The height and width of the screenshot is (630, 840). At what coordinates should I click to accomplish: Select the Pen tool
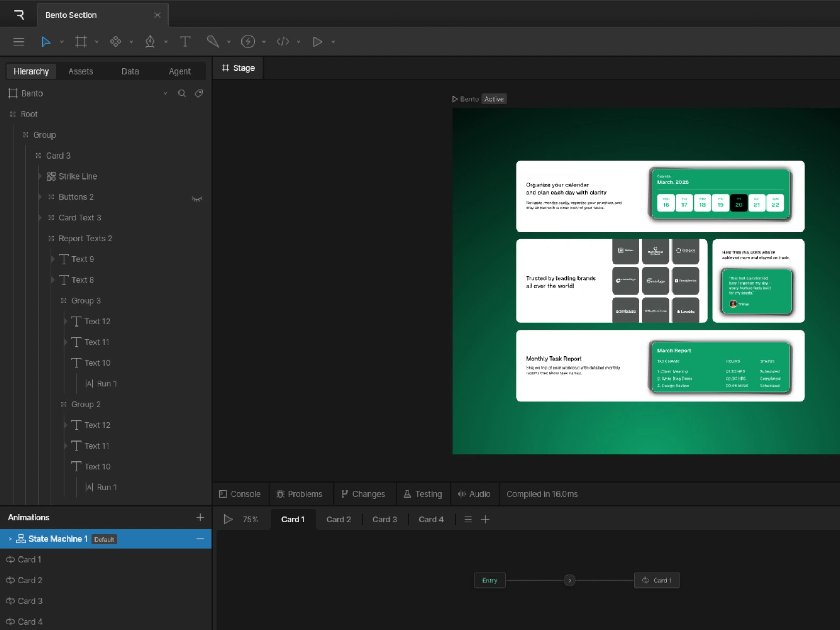[150, 41]
